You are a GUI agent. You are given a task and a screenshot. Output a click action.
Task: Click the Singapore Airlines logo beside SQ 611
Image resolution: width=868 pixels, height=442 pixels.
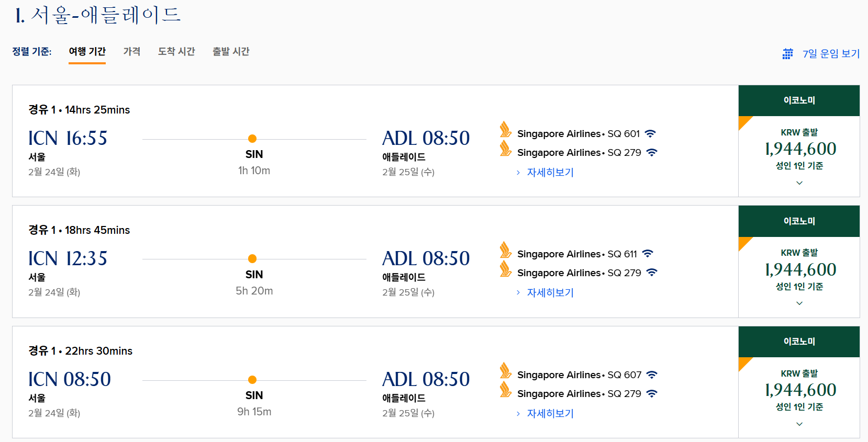(505, 250)
